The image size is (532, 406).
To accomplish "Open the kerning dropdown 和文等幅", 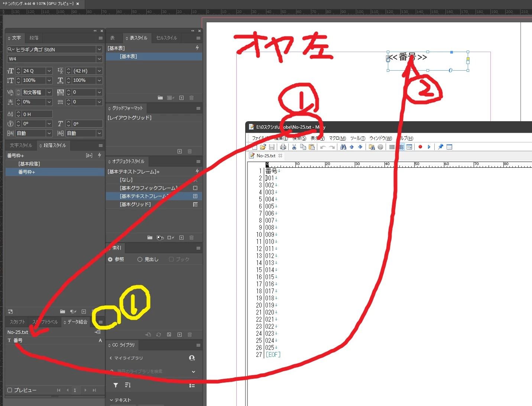I will (x=49, y=92).
